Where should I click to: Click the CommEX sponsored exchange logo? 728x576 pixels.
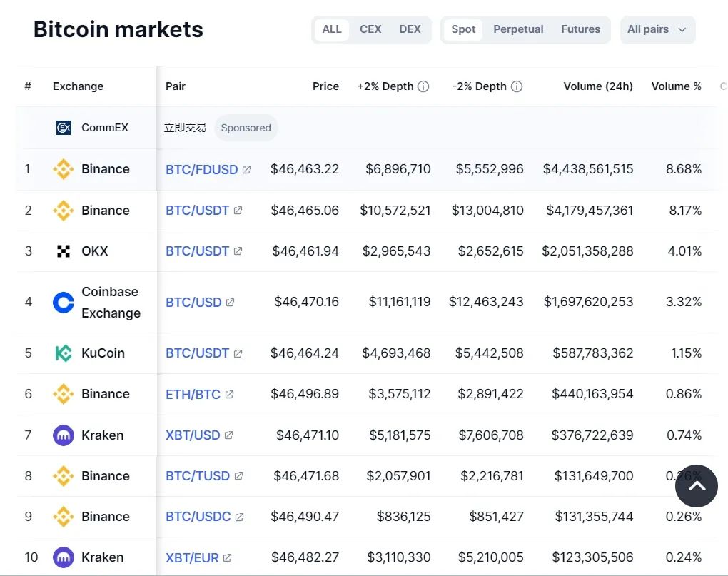(x=63, y=127)
